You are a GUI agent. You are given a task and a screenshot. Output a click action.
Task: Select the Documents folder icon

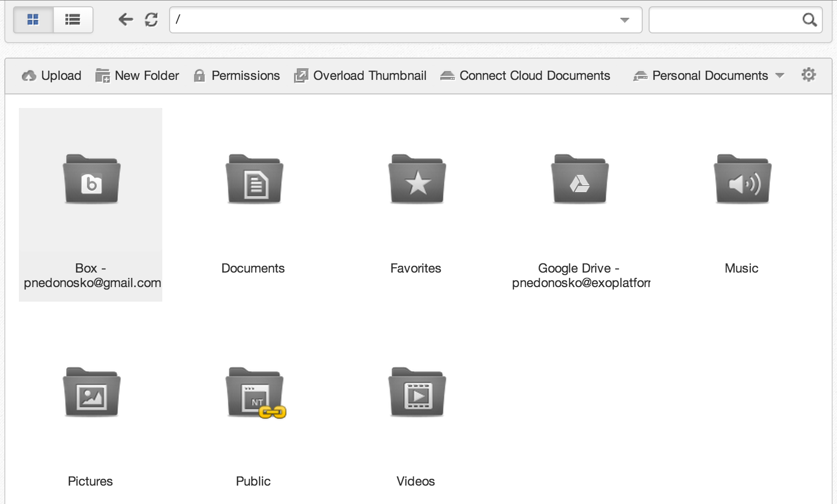point(254,179)
